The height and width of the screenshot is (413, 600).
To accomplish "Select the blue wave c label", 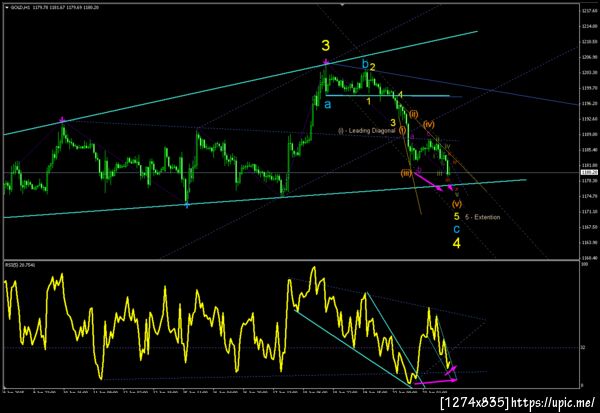I will pos(457,229).
